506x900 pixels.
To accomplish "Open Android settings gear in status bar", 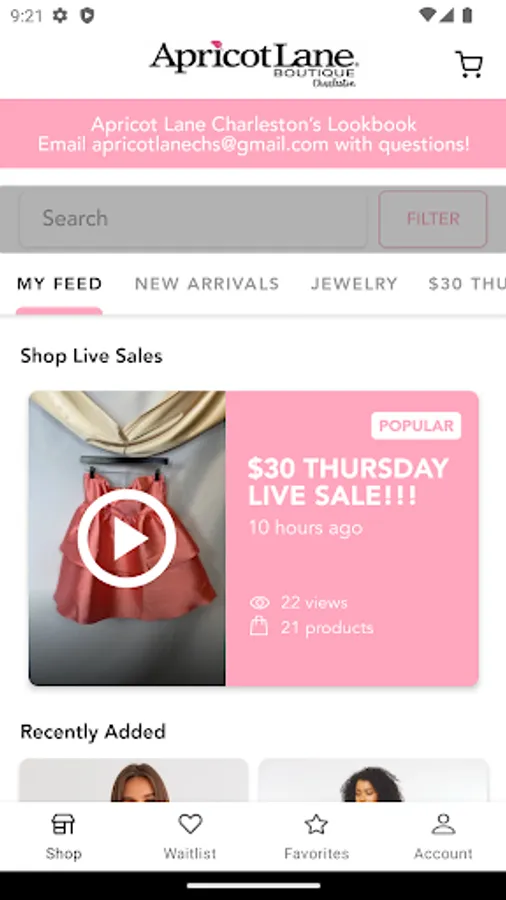I will tap(60, 15).
